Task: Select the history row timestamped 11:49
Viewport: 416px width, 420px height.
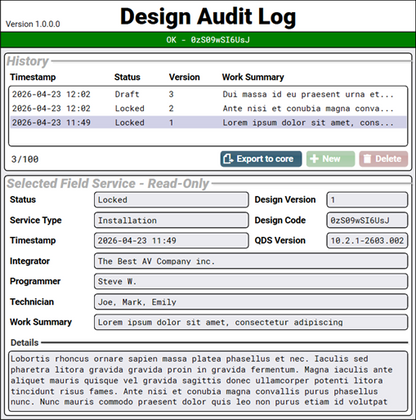Action: [208, 123]
